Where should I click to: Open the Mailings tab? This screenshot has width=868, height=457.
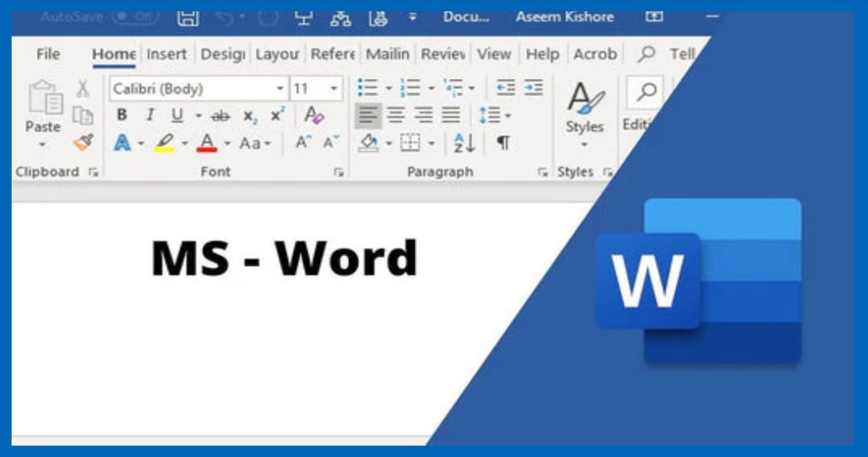[387, 54]
